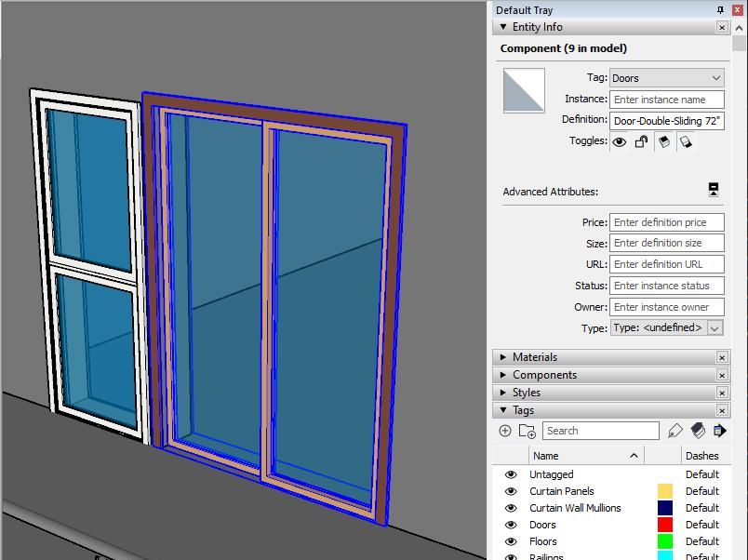Image resolution: width=748 pixels, height=560 pixels.
Task: Toggle visibility of the Doors tag
Action: pyautogui.click(x=510, y=525)
